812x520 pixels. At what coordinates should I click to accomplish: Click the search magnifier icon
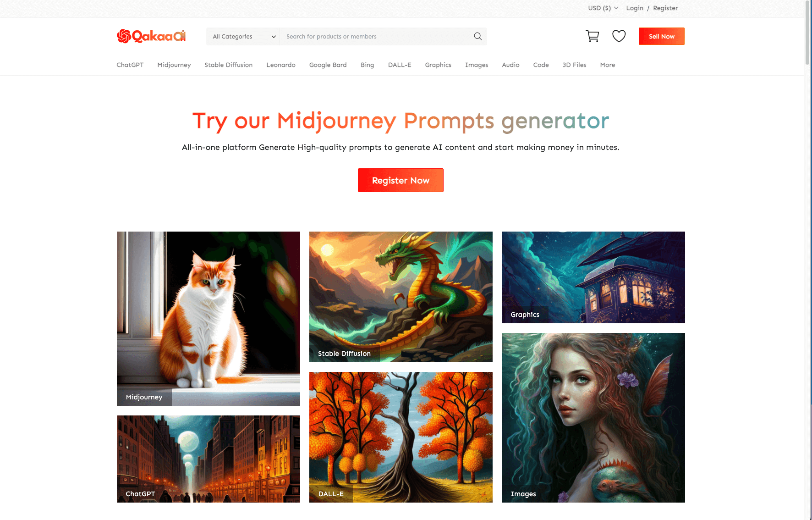tap(477, 36)
